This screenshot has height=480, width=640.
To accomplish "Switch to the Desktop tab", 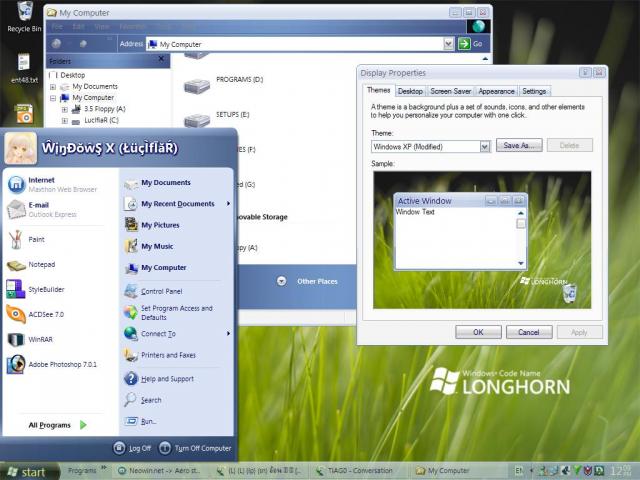I will tap(410, 91).
